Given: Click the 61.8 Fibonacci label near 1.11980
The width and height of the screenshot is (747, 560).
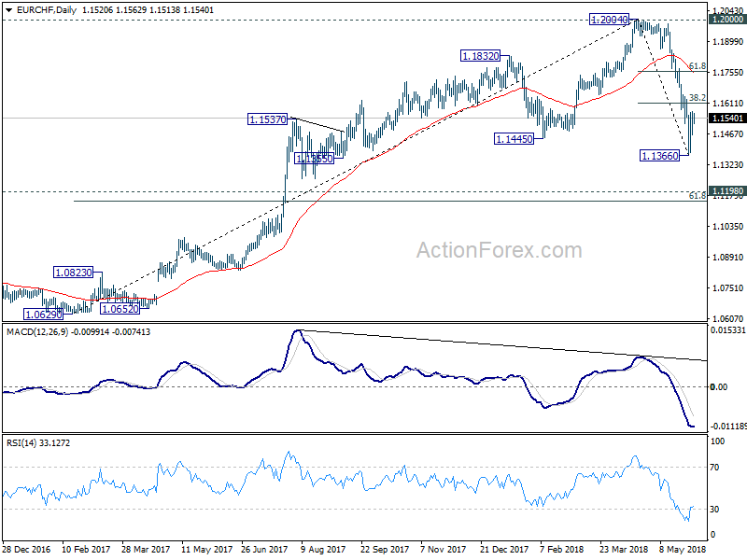Looking at the screenshot, I should point(697,196).
